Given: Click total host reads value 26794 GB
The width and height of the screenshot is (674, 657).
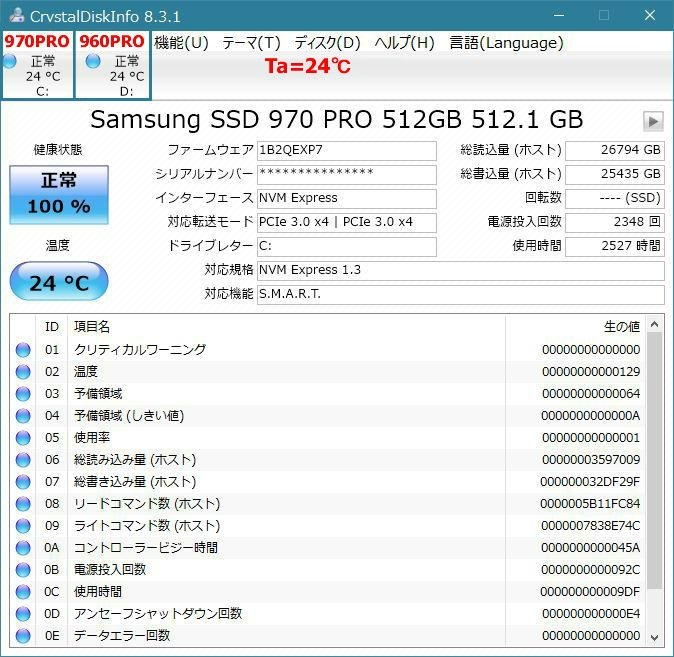Looking at the screenshot, I should [x=615, y=150].
